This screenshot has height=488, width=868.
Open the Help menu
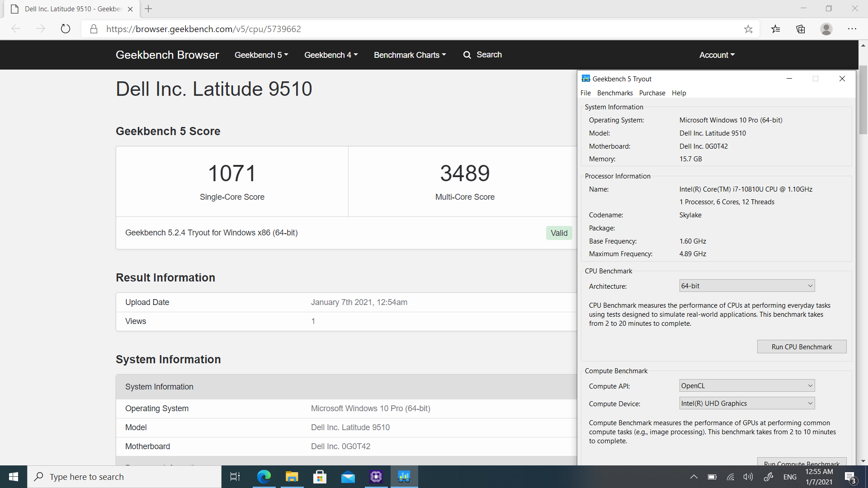point(679,93)
